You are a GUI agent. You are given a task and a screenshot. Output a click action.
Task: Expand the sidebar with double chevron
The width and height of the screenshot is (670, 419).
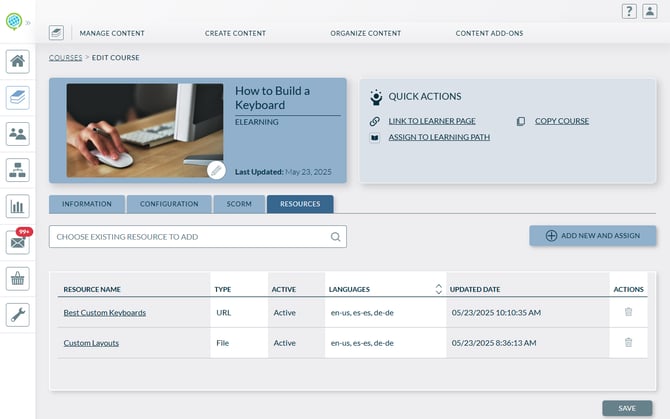coord(28,21)
